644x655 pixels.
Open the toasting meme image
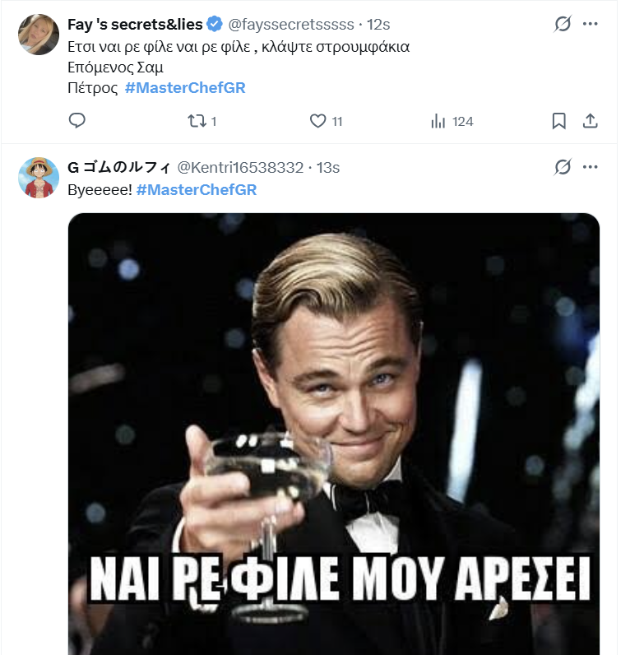coord(334,428)
